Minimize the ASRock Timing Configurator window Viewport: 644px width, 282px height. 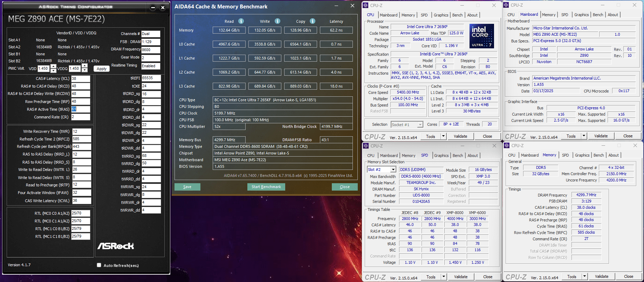[153, 7]
